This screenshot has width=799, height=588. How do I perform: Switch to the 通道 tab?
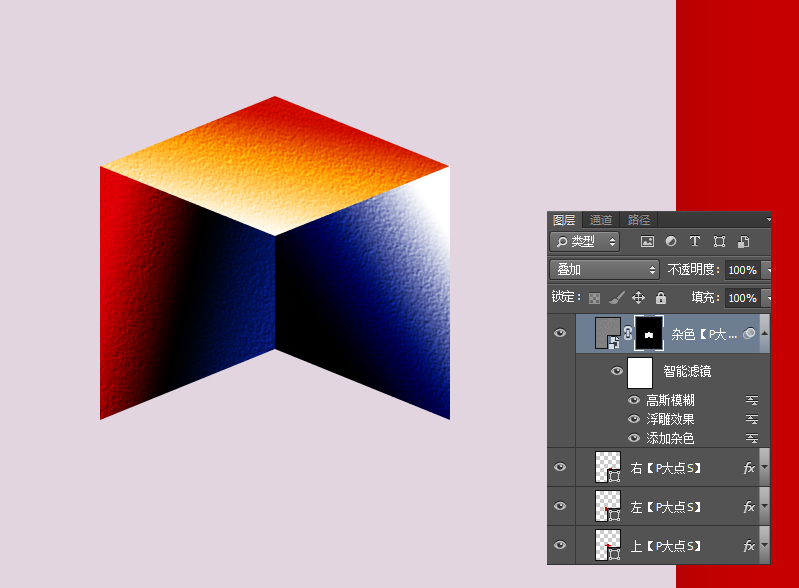601,220
